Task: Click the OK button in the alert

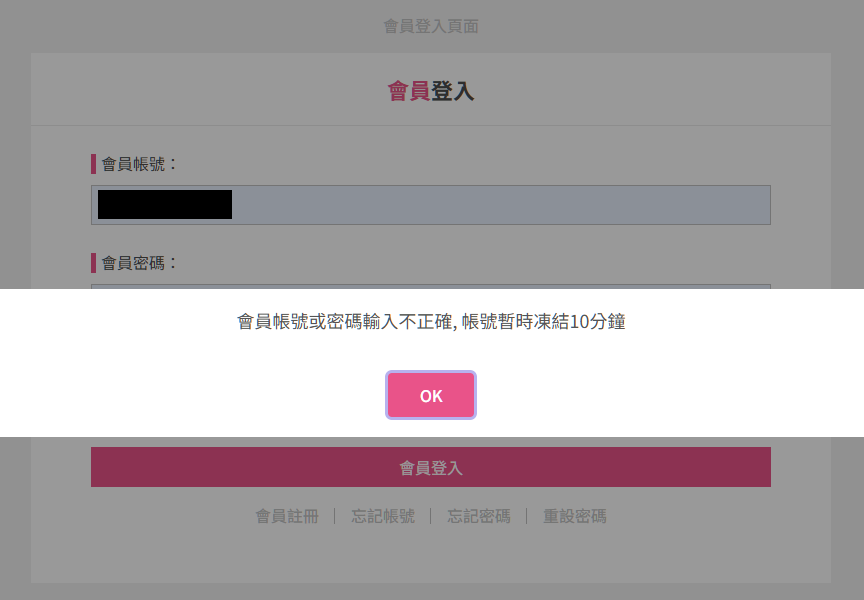Action: 431,395
